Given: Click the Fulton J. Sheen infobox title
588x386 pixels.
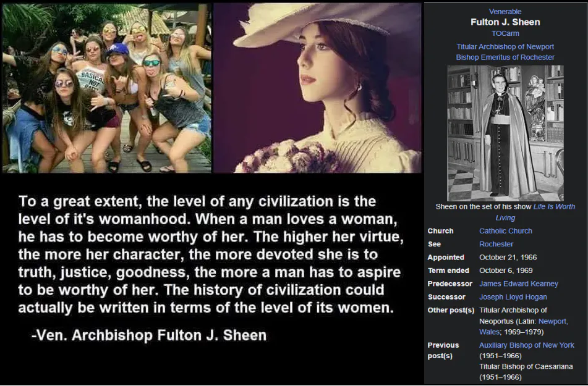Looking at the screenshot, I should [505, 22].
